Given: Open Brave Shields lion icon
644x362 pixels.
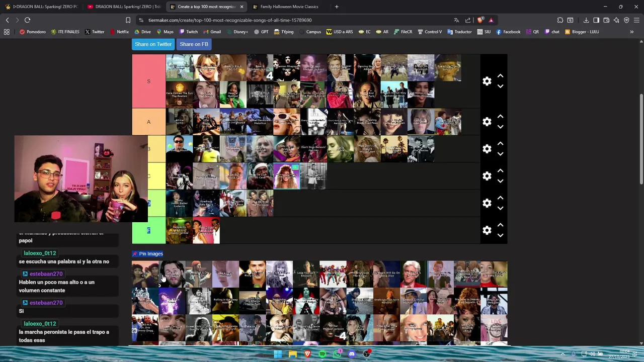Looking at the screenshot, I should (480, 20).
